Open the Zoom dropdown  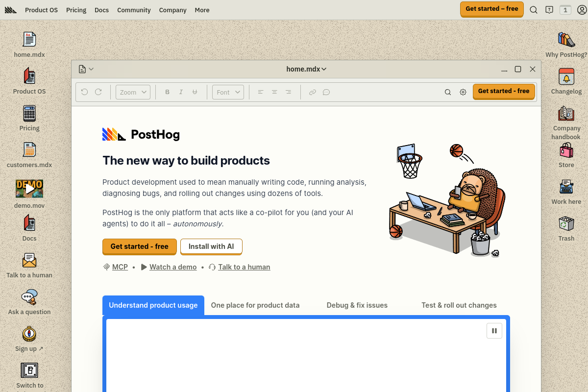[x=133, y=92]
